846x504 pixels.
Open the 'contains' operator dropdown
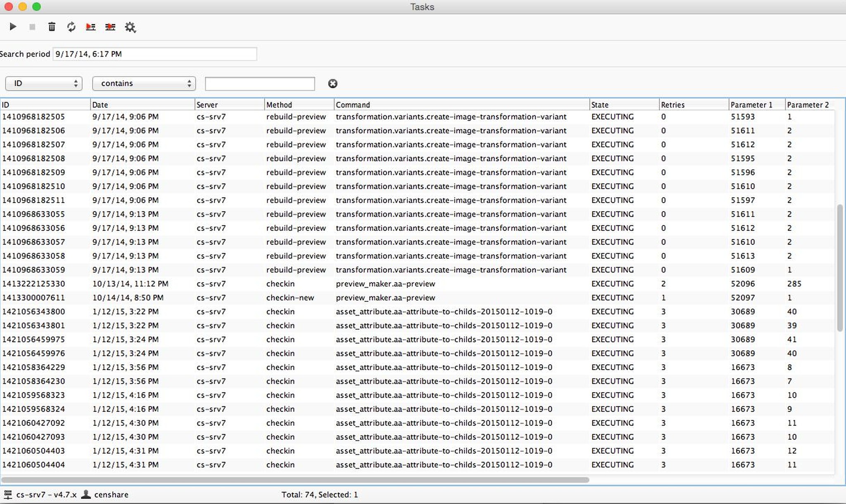144,83
